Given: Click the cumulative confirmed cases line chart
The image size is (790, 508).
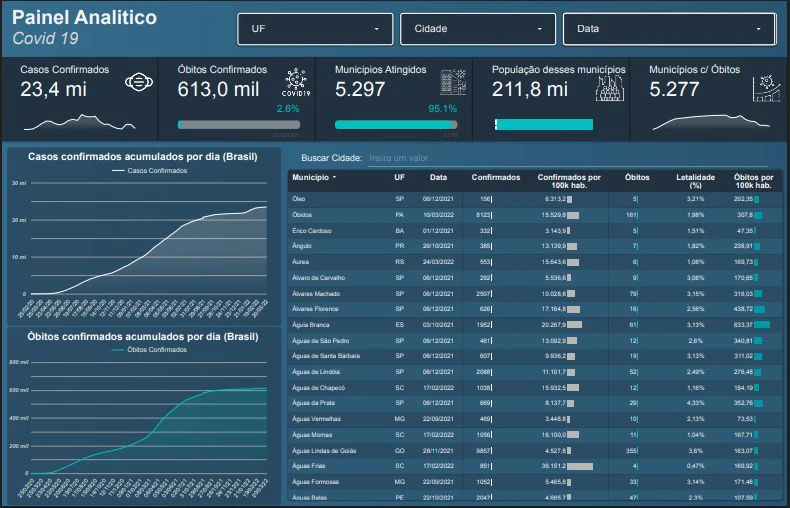Looking at the screenshot, I should pos(149,250).
